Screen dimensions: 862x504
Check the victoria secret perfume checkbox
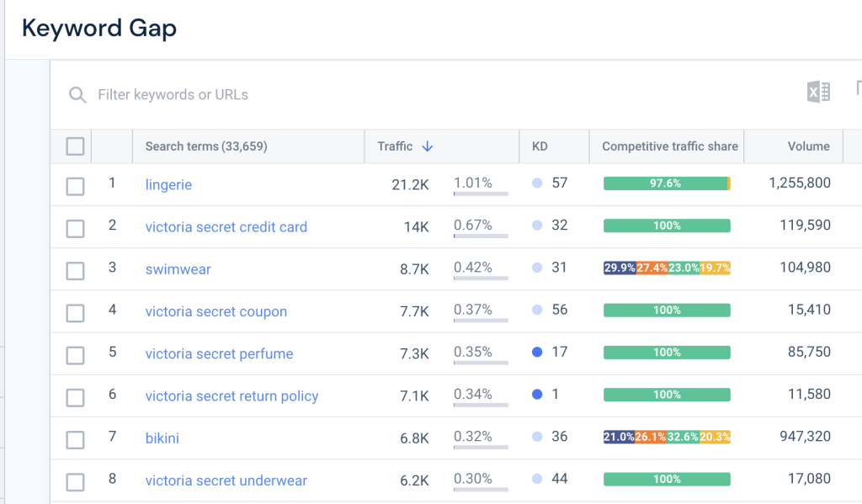click(75, 356)
